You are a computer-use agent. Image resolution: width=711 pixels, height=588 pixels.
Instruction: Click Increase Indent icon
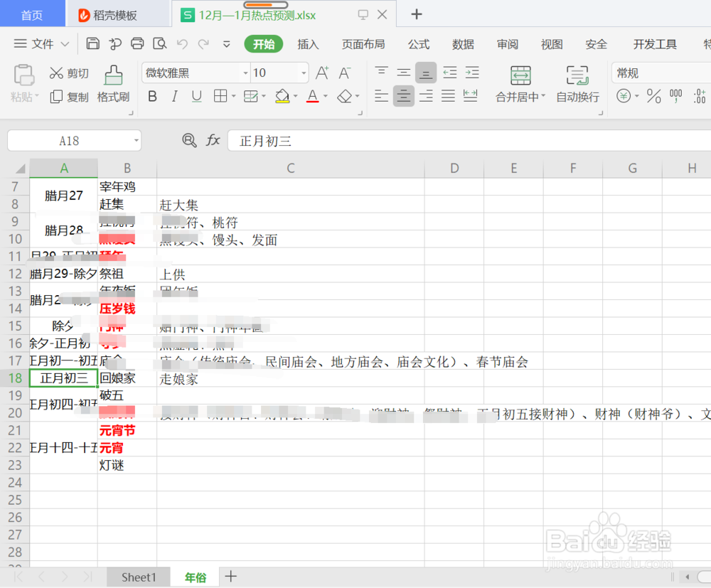tap(472, 73)
